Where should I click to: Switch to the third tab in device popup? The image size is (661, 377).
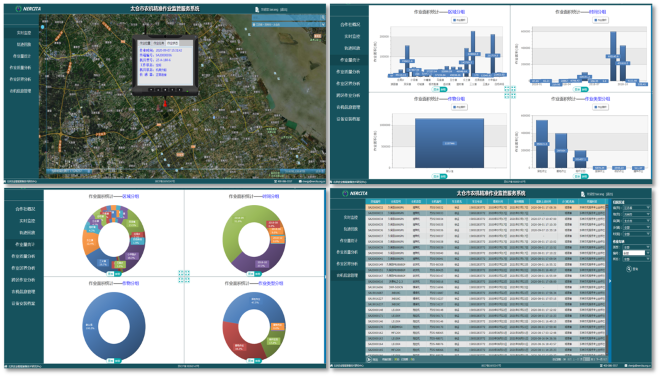[172, 43]
